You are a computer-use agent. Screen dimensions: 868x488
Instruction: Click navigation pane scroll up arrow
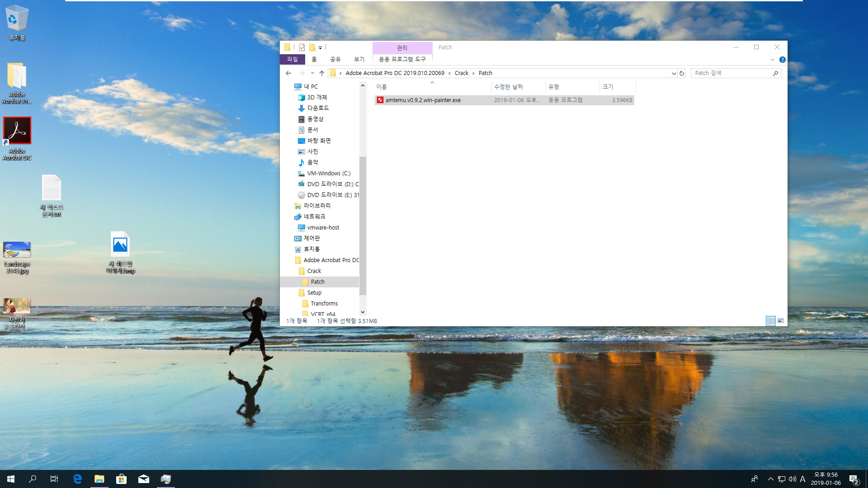[363, 86]
